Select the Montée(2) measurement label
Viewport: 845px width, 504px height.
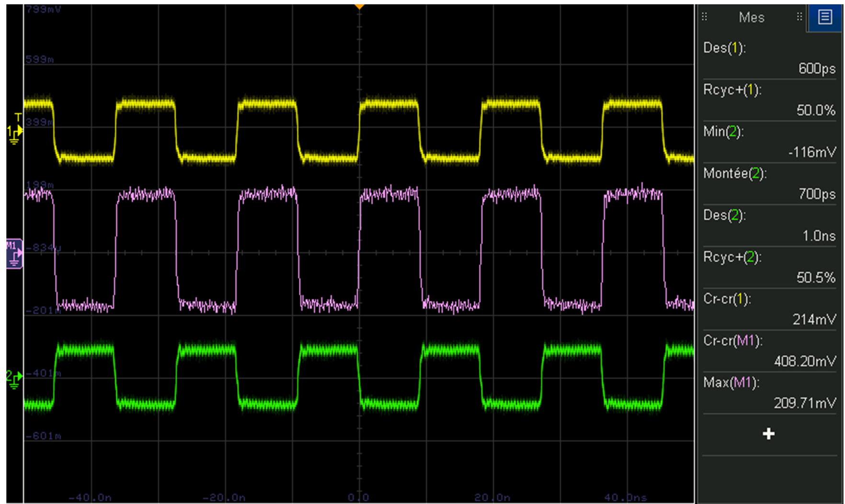[x=735, y=173]
